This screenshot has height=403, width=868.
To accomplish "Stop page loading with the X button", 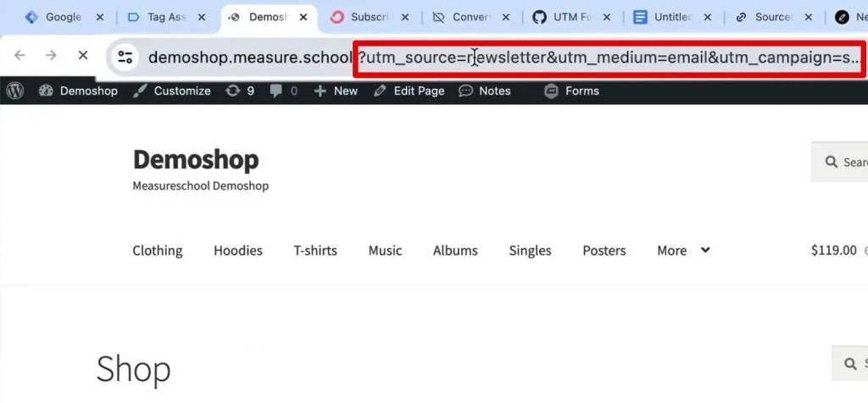I will 83,55.
